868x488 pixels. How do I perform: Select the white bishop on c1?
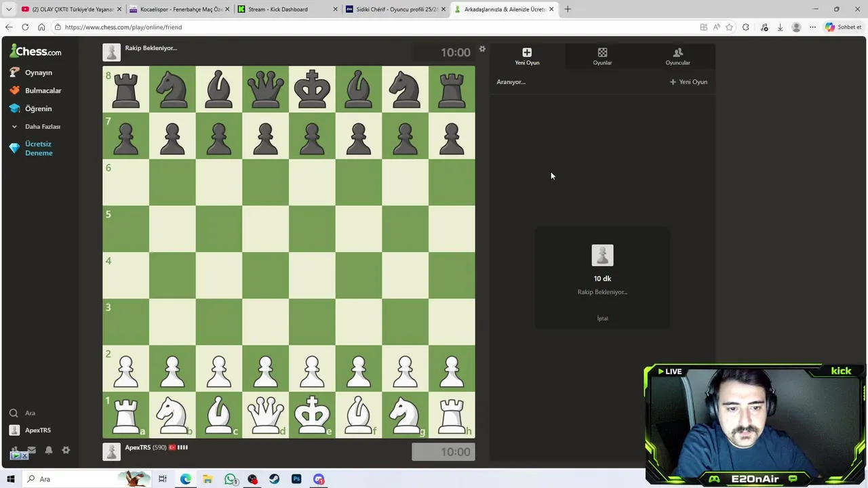219,415
